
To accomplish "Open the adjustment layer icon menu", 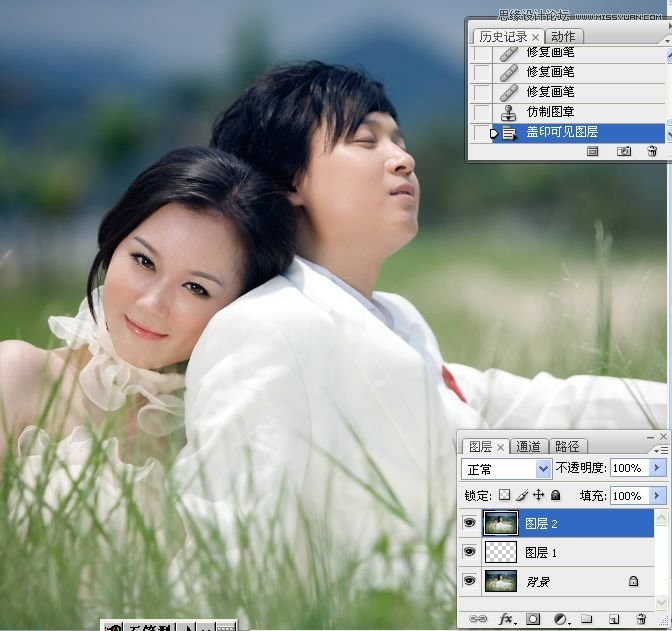I will [560, 619].
